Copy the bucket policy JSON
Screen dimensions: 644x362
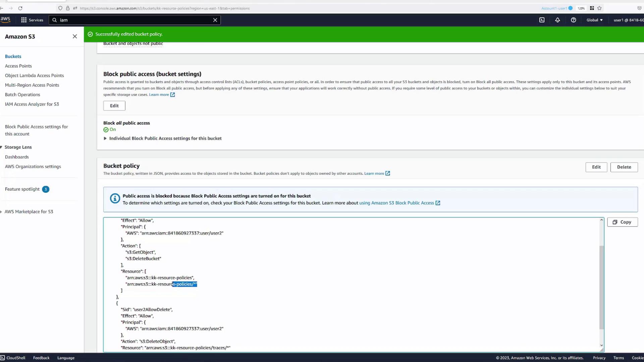622,222
